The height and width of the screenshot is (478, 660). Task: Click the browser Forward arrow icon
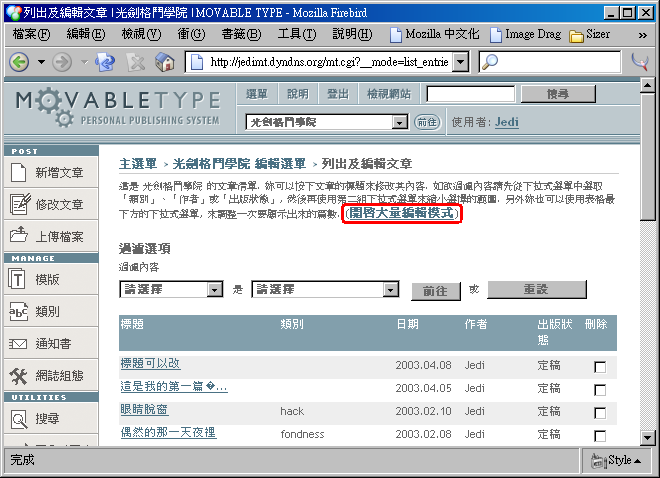pos(62,62)
